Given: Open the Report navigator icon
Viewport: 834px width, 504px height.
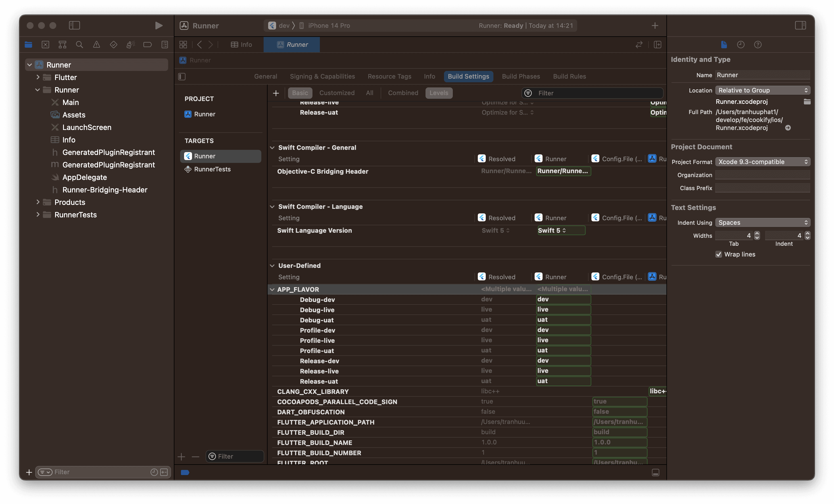Looking at the screenshot, I should [165, 44].
